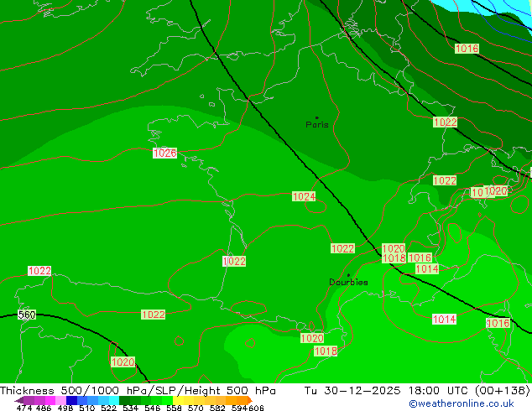
Task: Click the 1016 label in the top-right corner
Action: tap(467, 49)
